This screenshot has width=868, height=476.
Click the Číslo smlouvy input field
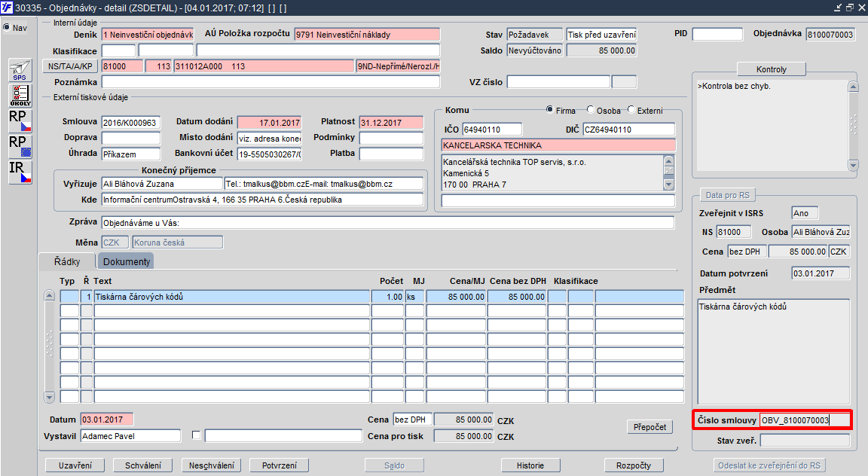point(804,420)
